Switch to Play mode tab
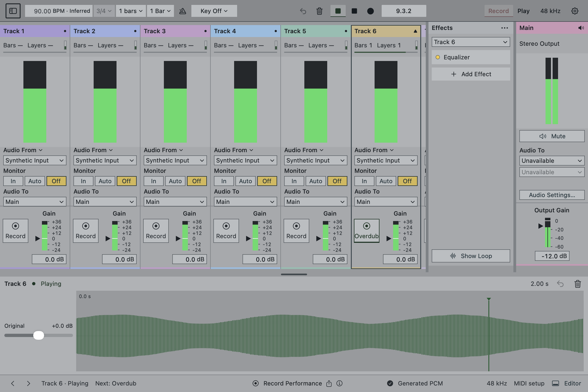Screen dimensions: 588x392 523,11
